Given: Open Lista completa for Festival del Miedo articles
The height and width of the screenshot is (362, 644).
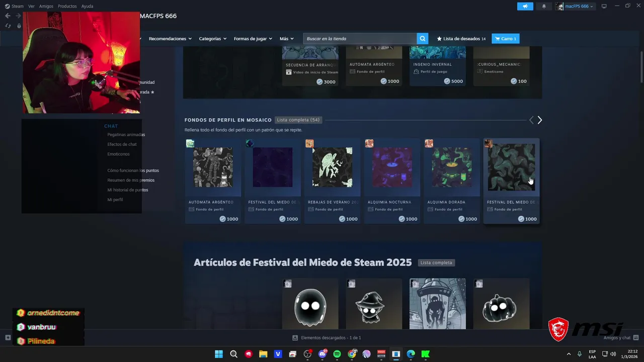Looking at the screenshot, I should tap(436, 262).
